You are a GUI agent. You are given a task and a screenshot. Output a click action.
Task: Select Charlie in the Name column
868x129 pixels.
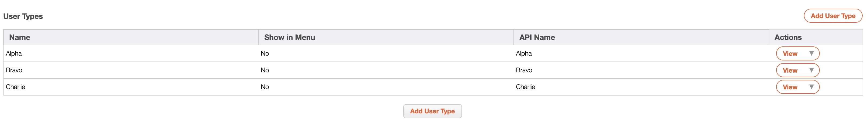pyautogui.click(x=16, y=87)
